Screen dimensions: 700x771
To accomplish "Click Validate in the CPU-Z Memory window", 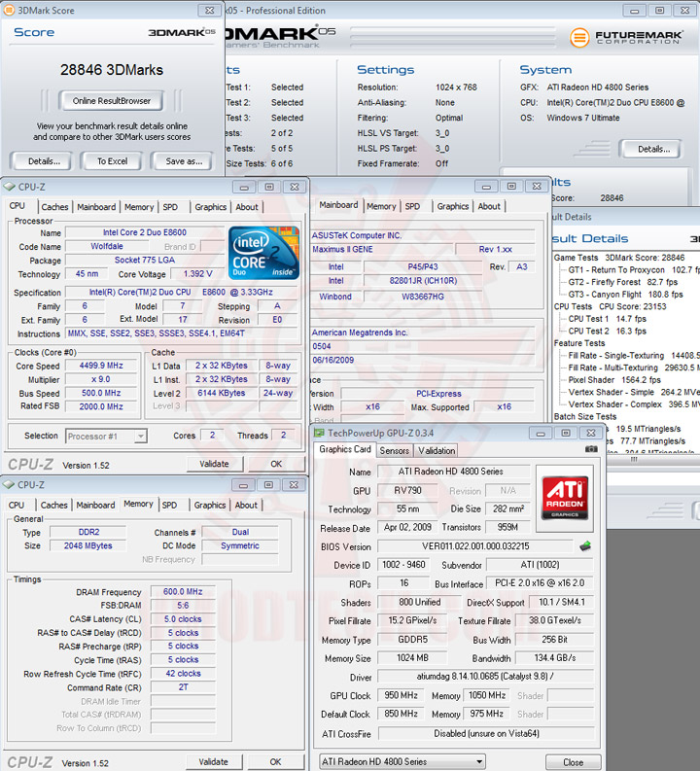I will tap(213, 761).
